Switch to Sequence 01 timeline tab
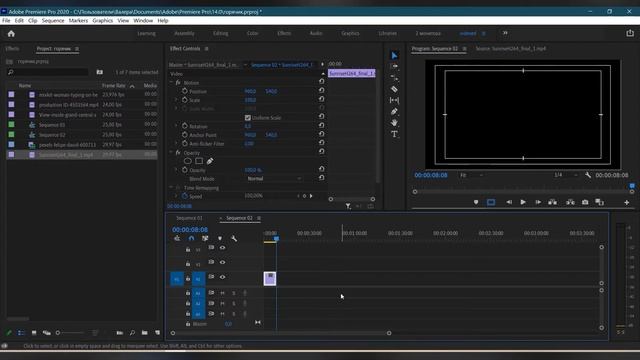The height and width of the screenshot is (360, 640). tap(189, 218)
